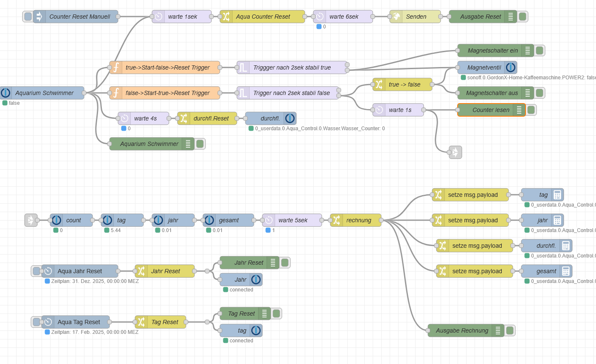Click the Zeitplan 17. Feb. 2025 status text

pos(95,332)
